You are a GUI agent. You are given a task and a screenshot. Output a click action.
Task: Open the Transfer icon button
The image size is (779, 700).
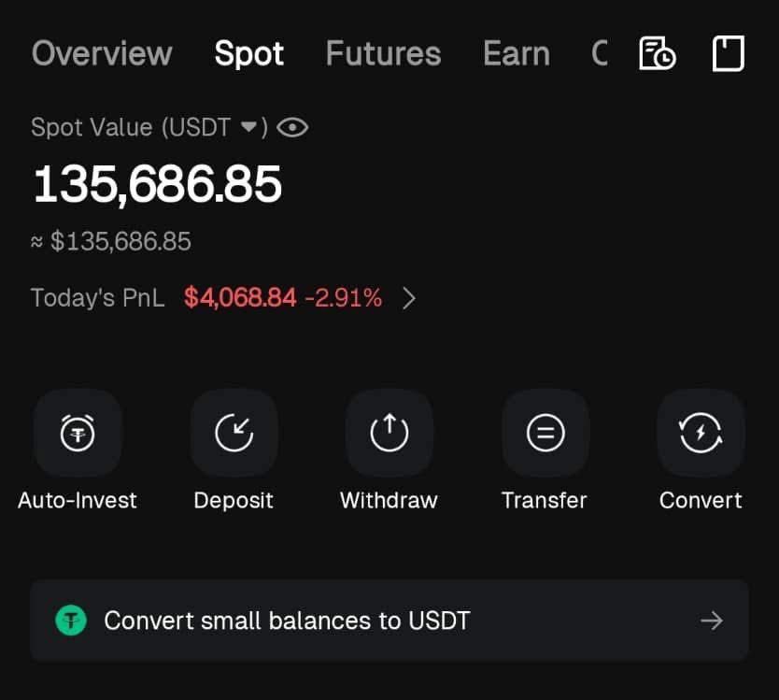tap(545, 433)
